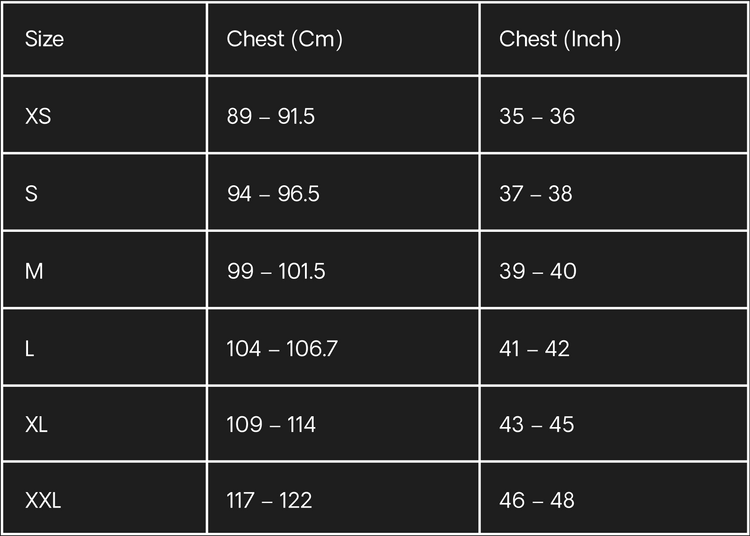This screenshot has height=536, width=750.
Task: Click the 94 – 96.5 cm cell
Action: (x=273, y=193)
